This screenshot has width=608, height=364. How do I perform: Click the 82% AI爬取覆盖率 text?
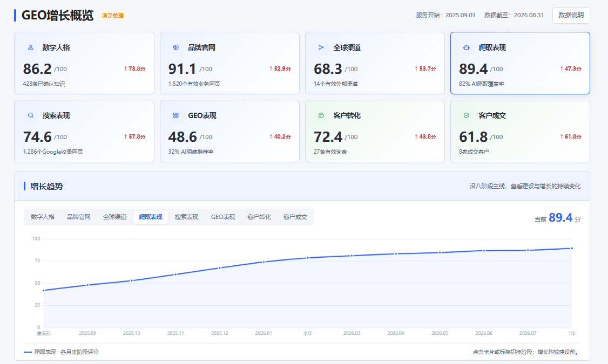tap(482, 84)
